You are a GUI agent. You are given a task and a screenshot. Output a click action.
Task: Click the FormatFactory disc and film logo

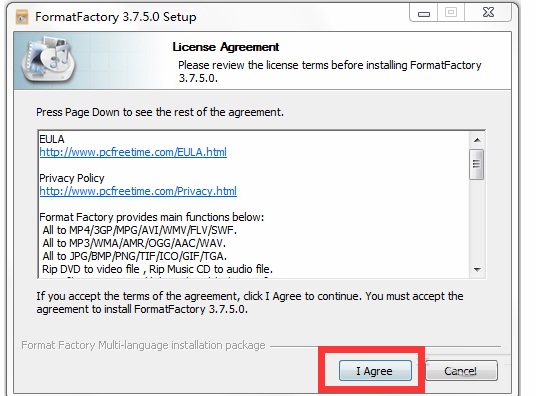click(x=48, y=61)
